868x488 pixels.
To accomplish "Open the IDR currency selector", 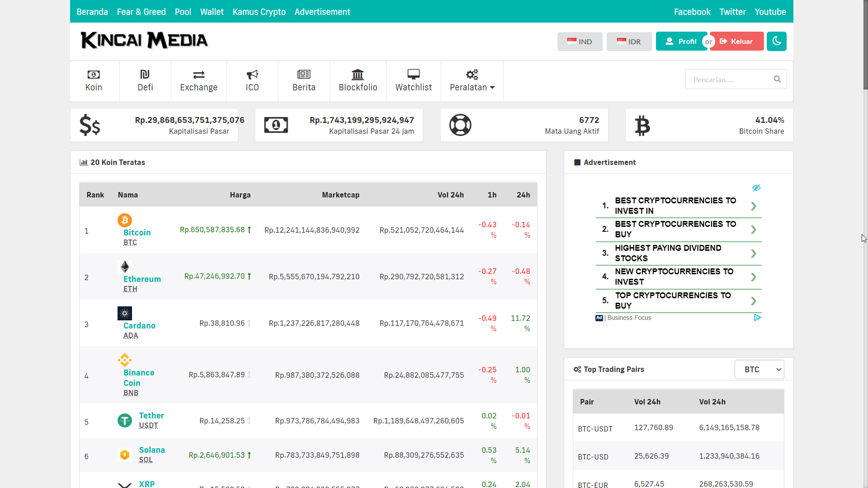I will pos(629,42).
